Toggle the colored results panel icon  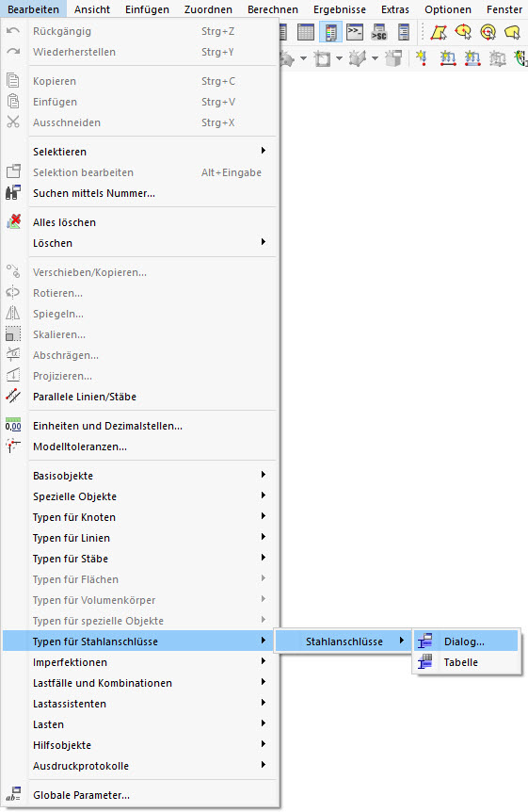[x=330, y=32]
